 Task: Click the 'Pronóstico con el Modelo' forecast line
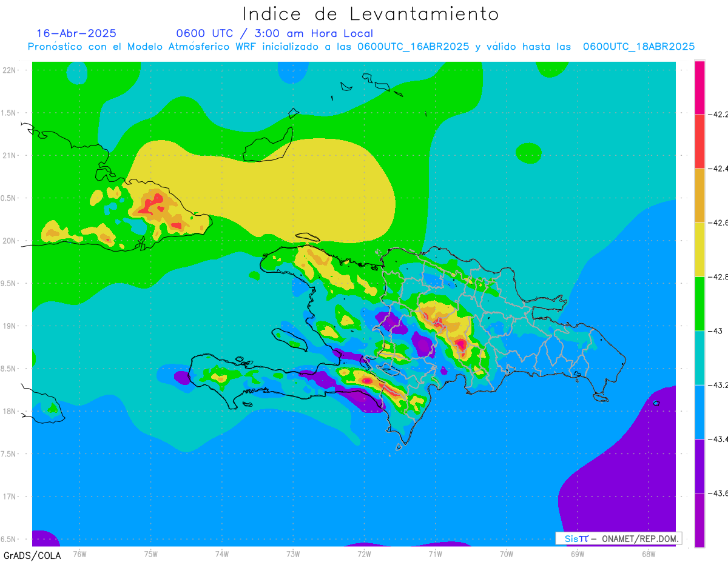pos(361,47)
